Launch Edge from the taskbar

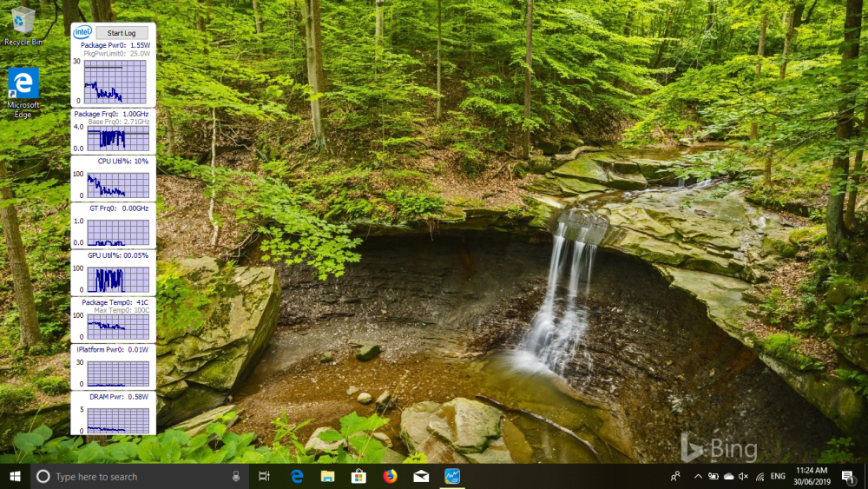[x=297, y=476]
